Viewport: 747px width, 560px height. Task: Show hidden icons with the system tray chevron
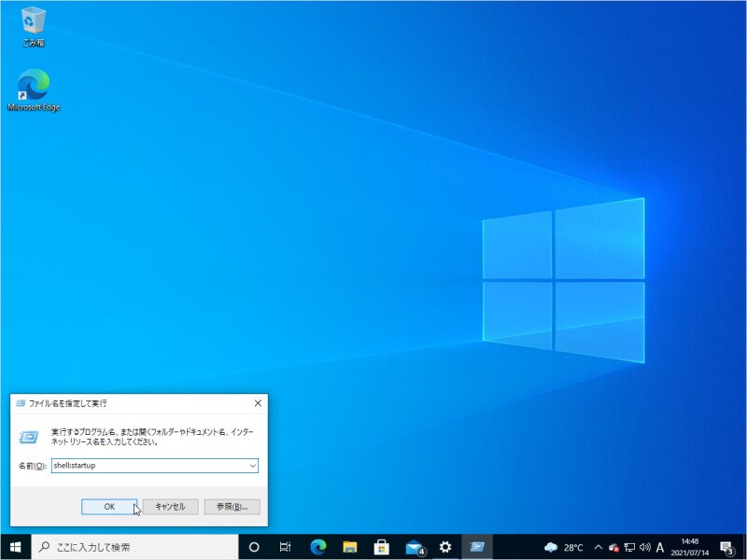pyautogui.click(x=598, y=548)
